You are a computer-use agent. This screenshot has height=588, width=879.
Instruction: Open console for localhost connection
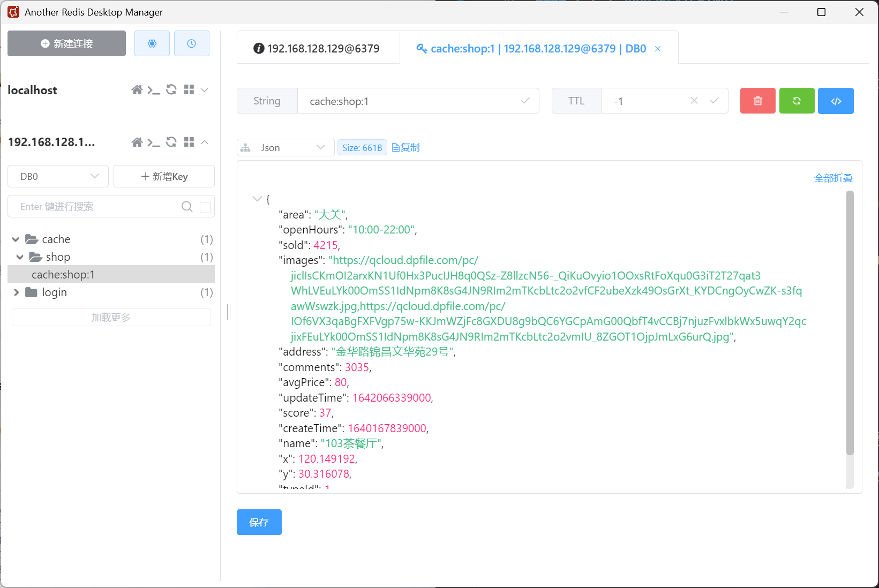pos(154,90)
